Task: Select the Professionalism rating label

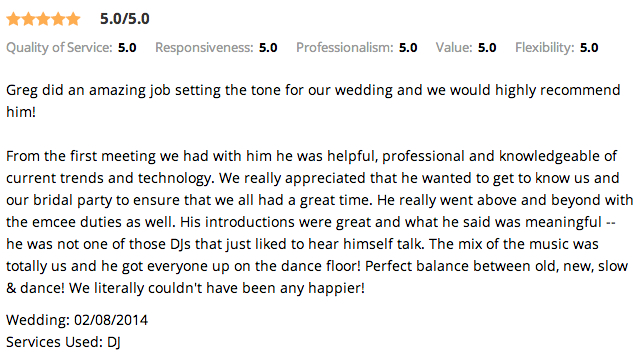Action: (x=345, y=48)
